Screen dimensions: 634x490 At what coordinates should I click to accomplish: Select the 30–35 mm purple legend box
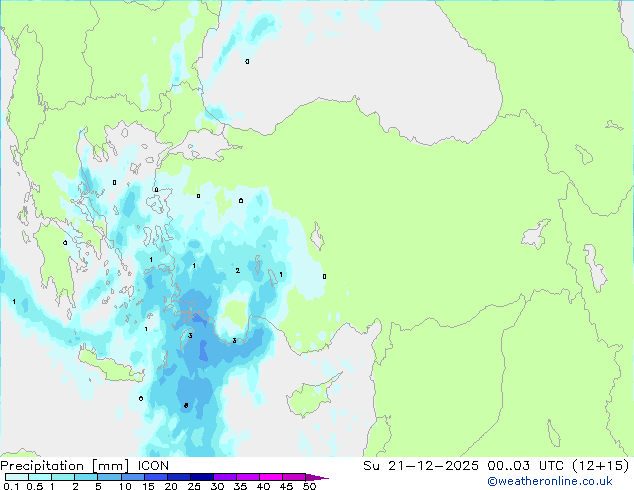pos(225,477)
